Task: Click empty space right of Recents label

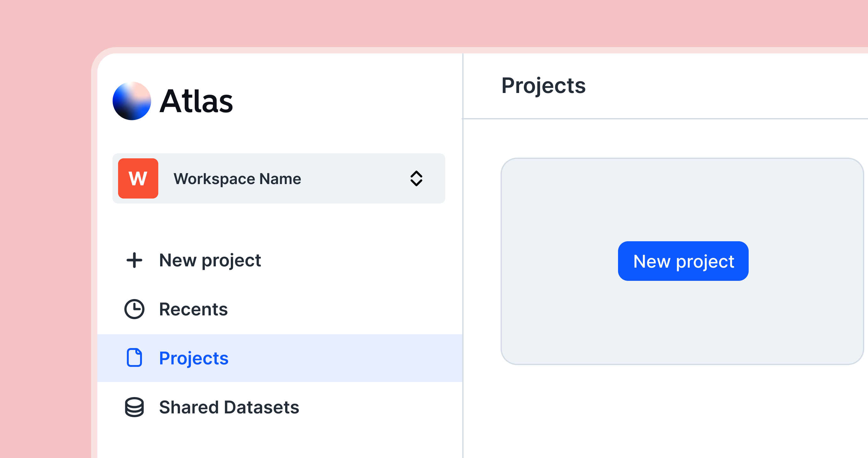Action: pos(337,309)
